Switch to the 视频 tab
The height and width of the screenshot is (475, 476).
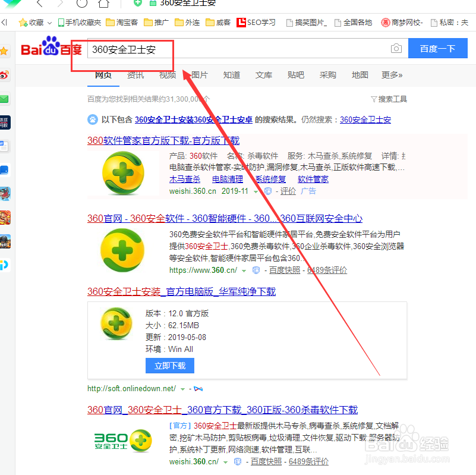point(168,75)
